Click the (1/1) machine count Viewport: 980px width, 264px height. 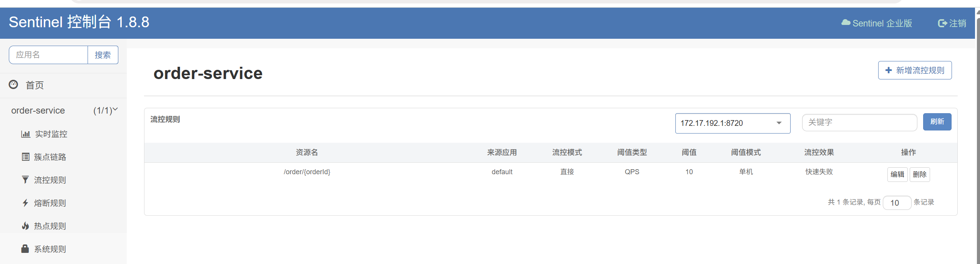(x=103, y=111)
